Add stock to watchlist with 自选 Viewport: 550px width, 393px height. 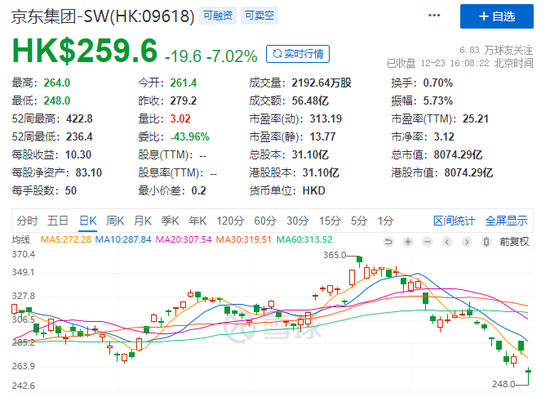(497, 16)
